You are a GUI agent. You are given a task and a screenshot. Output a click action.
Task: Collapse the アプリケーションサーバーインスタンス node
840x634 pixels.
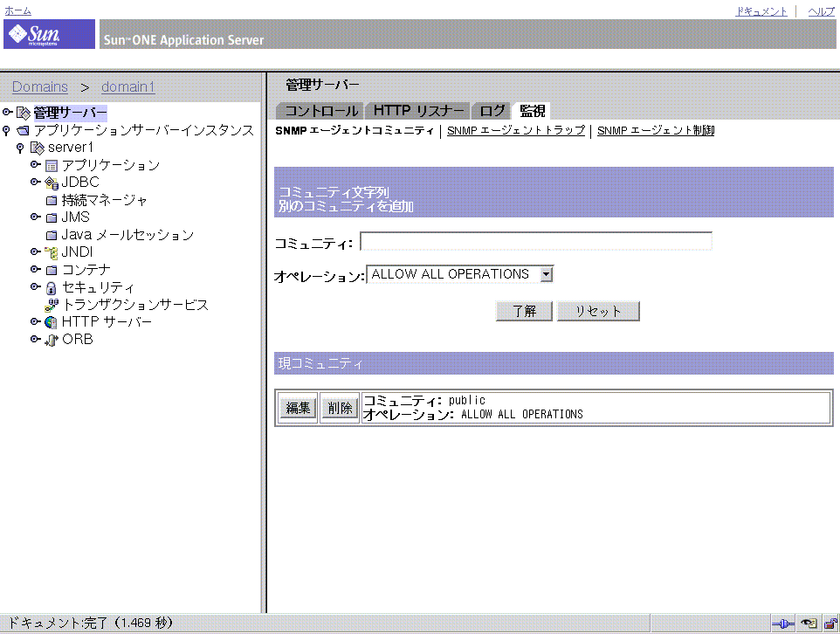coord(8,129)
